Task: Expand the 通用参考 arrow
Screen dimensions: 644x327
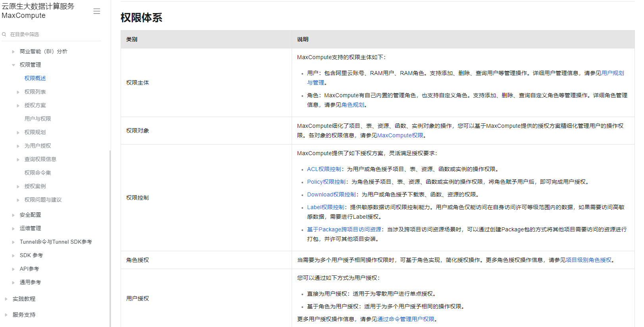Action: [13, 283]
